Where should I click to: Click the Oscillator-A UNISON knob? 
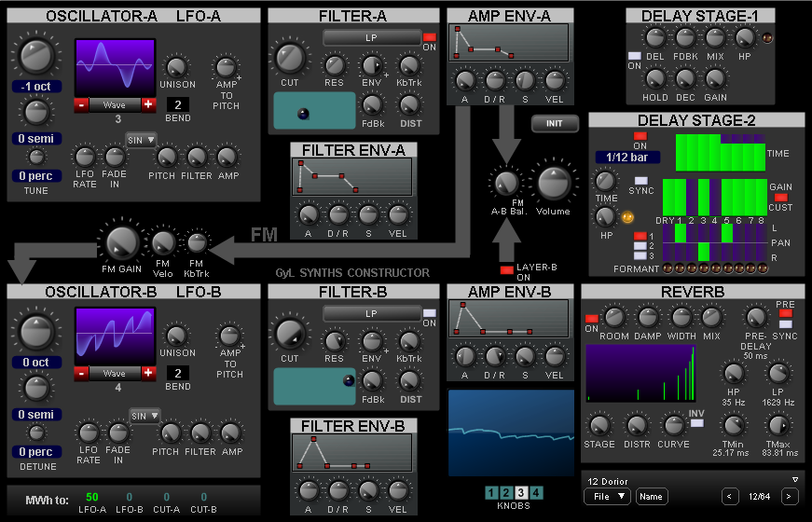point(176,65)
